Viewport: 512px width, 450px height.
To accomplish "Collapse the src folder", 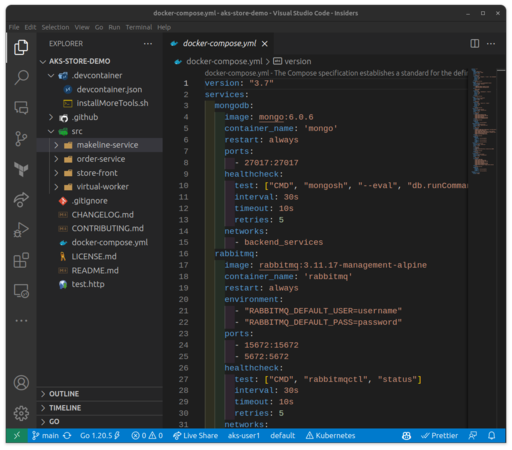I will pyautogui.click(x=51, y=131).
